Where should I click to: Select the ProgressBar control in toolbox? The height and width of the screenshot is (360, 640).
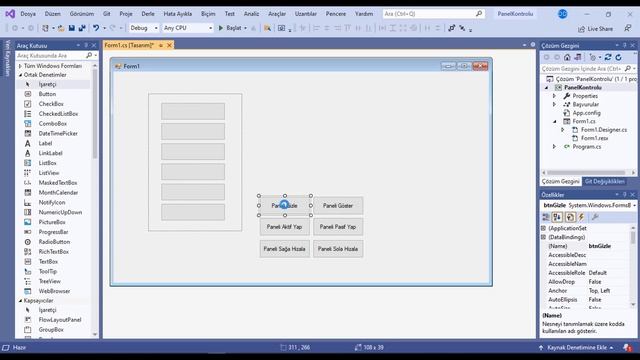click(53, 232)
